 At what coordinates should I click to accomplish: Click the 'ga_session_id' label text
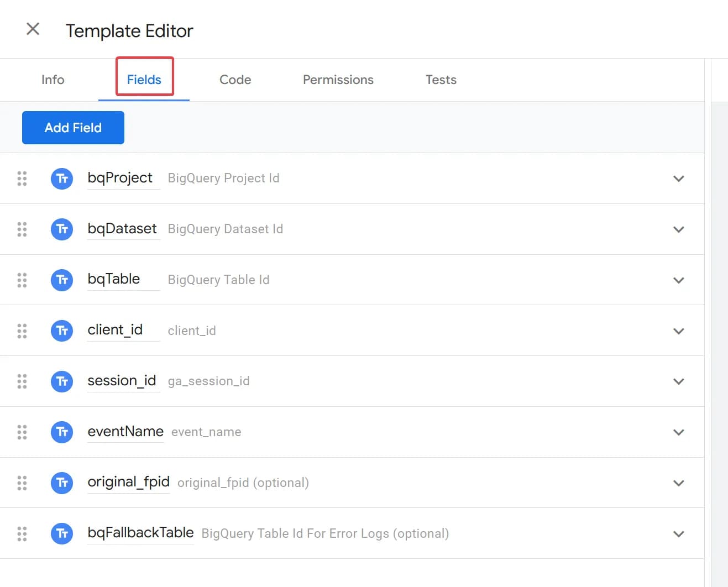[208, 381]
